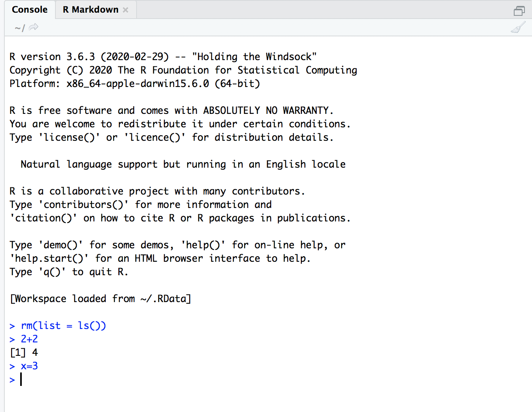Click the 'license()' text in the welcome message
This screenshot has height=412, width=532.
tap(69, 137)
